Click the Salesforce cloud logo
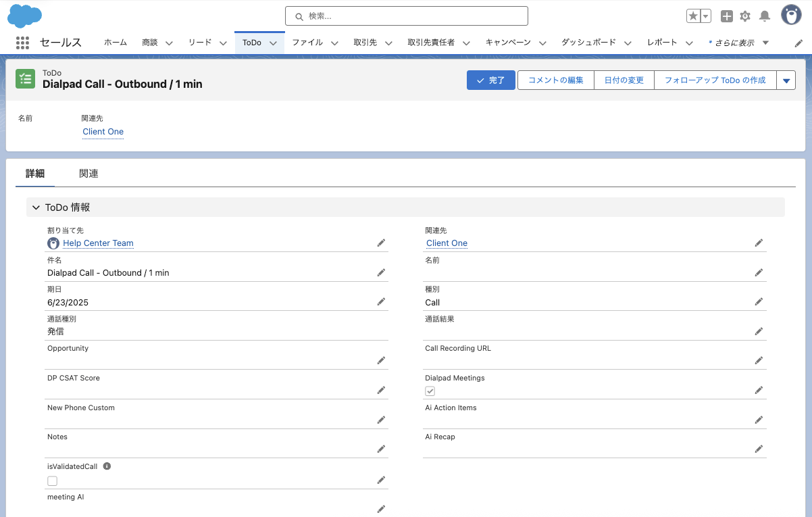 click(x=25, y=15)
